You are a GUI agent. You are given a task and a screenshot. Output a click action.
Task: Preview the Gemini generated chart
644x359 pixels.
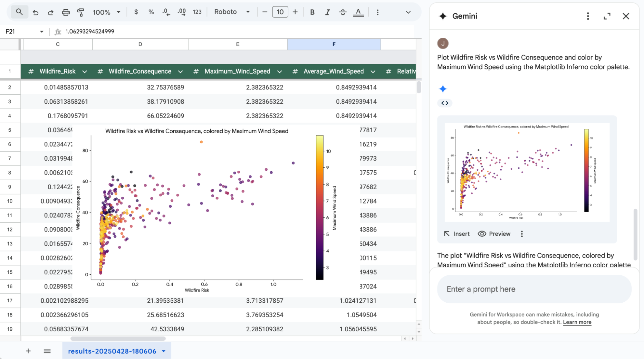click(494, 234)
